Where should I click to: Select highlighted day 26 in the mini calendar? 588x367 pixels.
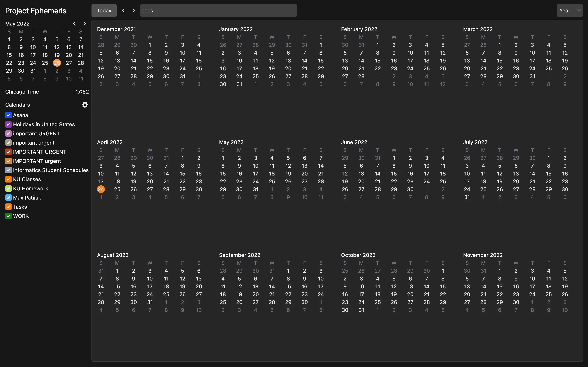[57, 63]
